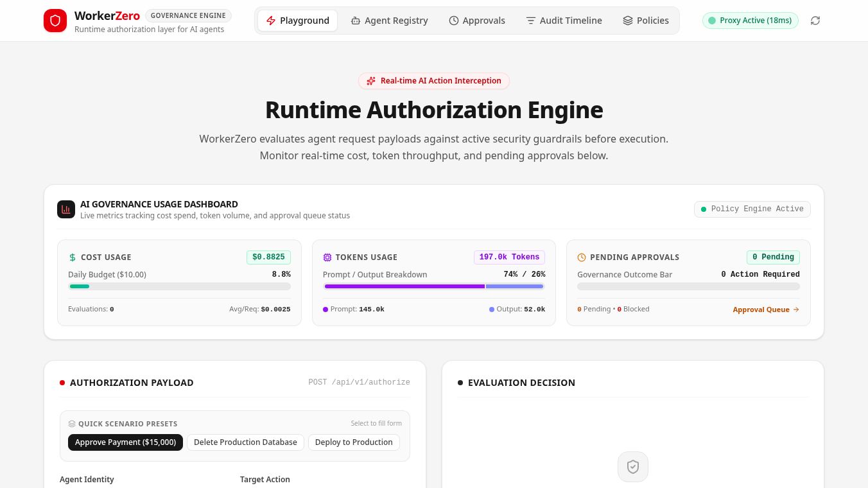The image size is (868, 488).
Task: Click the Prompt / Output breakdown bar
Action: [434, 286]
